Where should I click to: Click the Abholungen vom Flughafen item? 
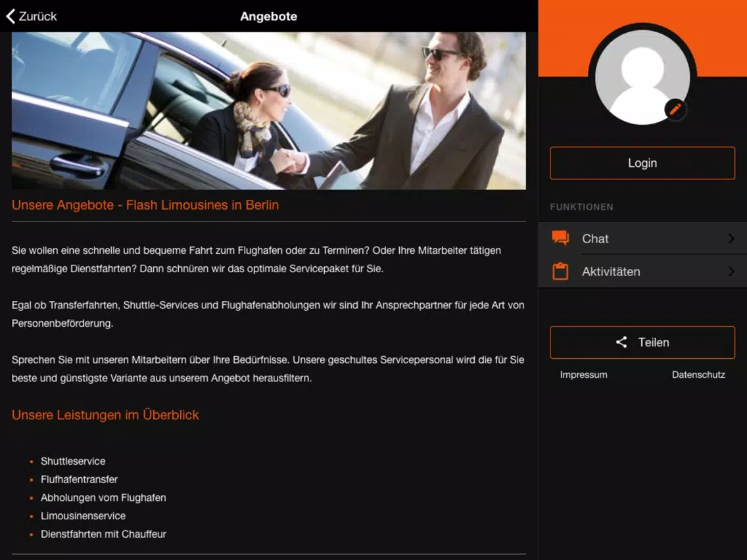(x=103, y=498)
